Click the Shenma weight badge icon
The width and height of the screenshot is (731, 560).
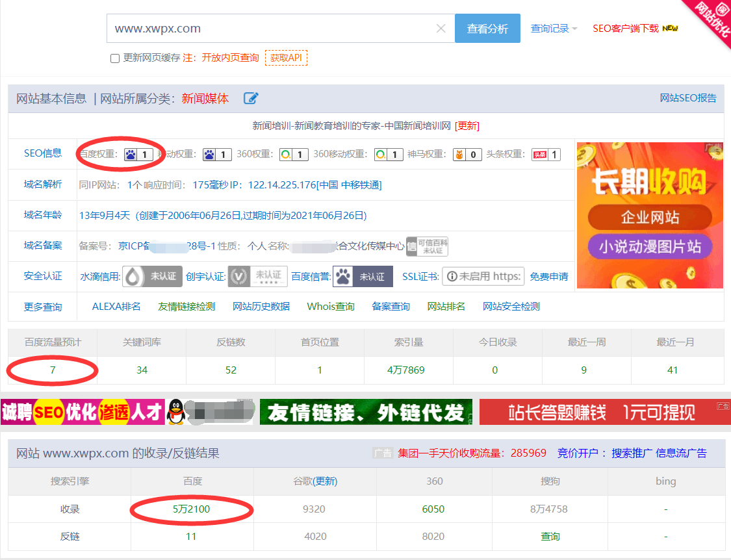[x=467, y=155]
